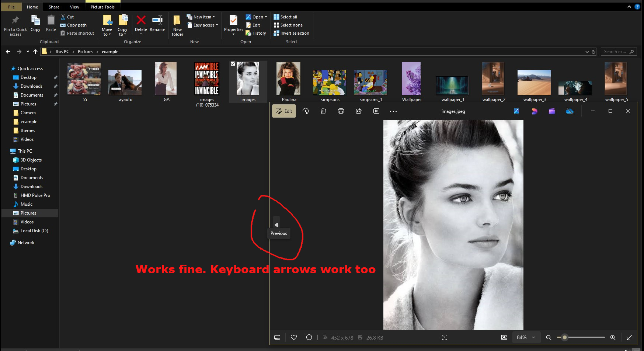Image resolution: width=644 pixels, height=351 pixels.
Task: Click Select none in the ribbon
Action: tap(288, 25)
